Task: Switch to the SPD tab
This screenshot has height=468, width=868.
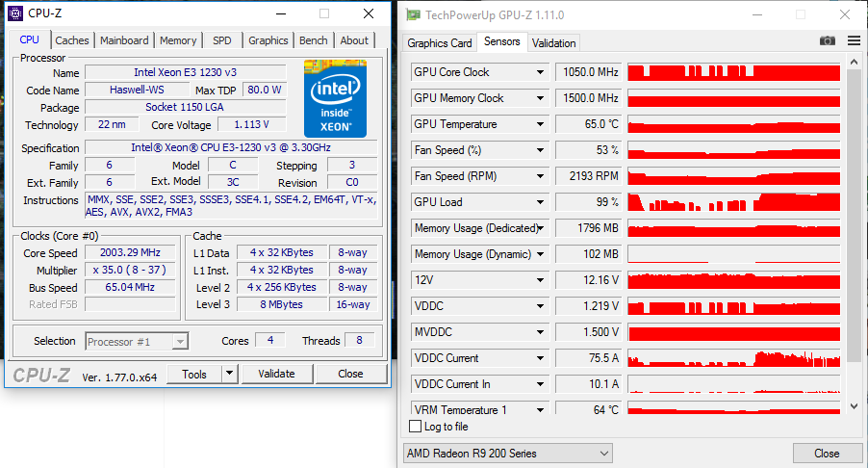Action: pos(222,40)
